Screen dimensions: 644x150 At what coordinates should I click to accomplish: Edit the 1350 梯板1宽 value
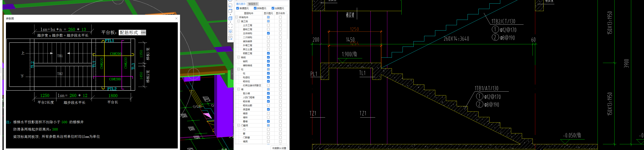(141, 54)
